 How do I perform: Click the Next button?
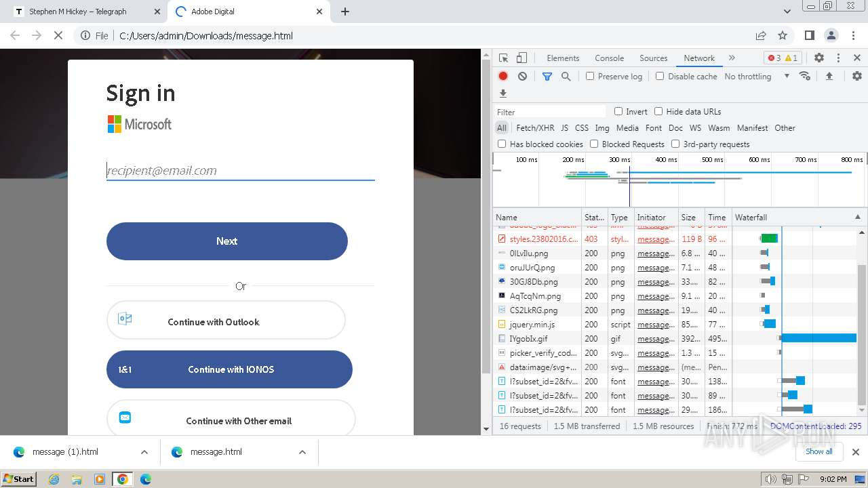pos(227,241)
